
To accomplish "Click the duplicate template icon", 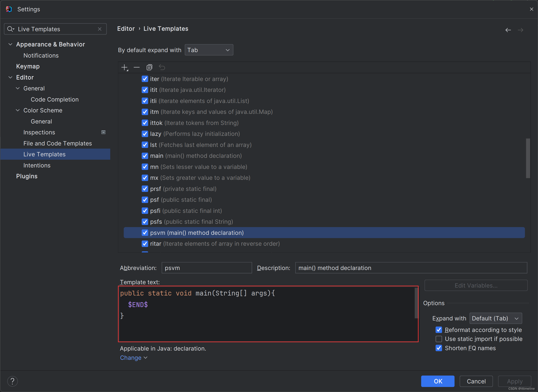I will click(x=149, y=68).
